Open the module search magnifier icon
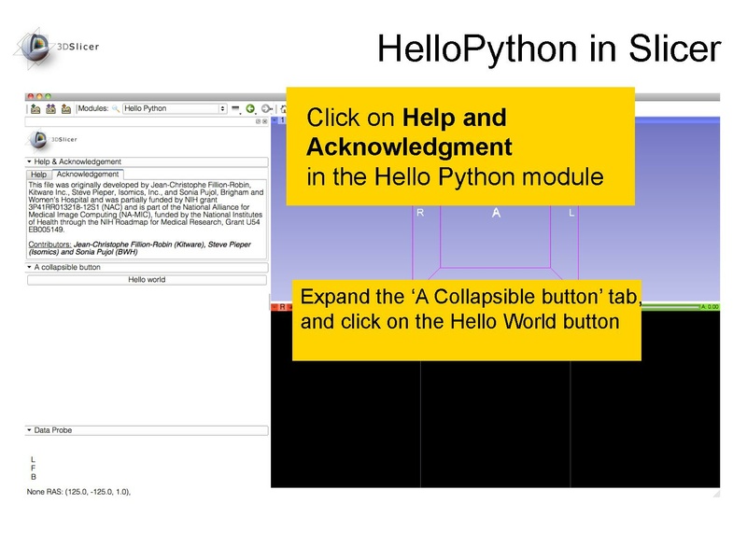 tap(116, 108)
